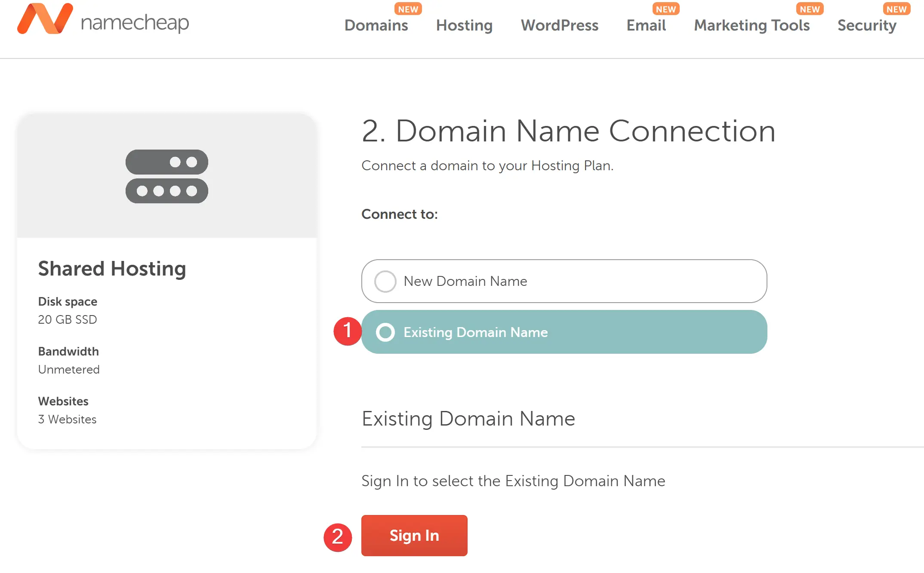Screen dimensions: 924x573
Task: Click the 'Bandwidth' label
Action: coord(68,351)
